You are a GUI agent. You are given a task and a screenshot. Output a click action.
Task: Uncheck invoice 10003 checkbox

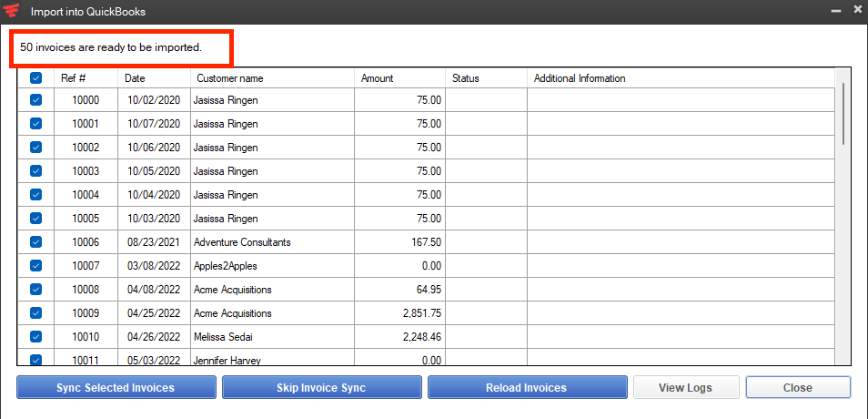(x=35, y=171)
